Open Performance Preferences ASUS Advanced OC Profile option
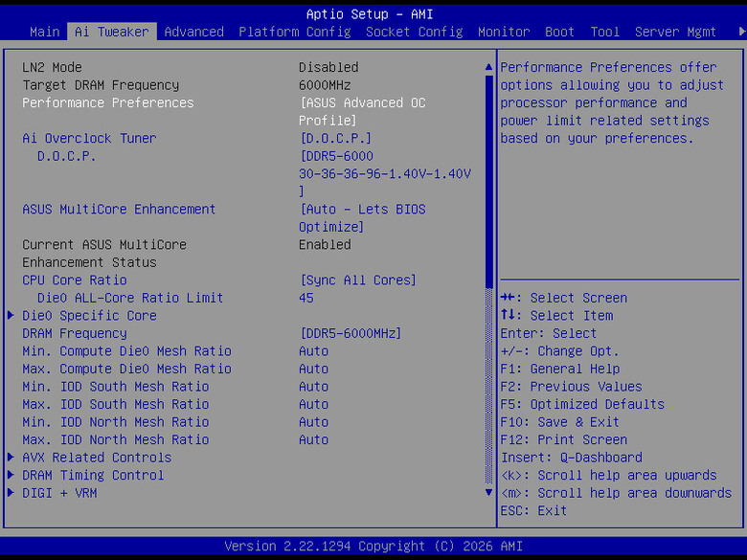Screen dimensions: 747x560 point(362,111)
